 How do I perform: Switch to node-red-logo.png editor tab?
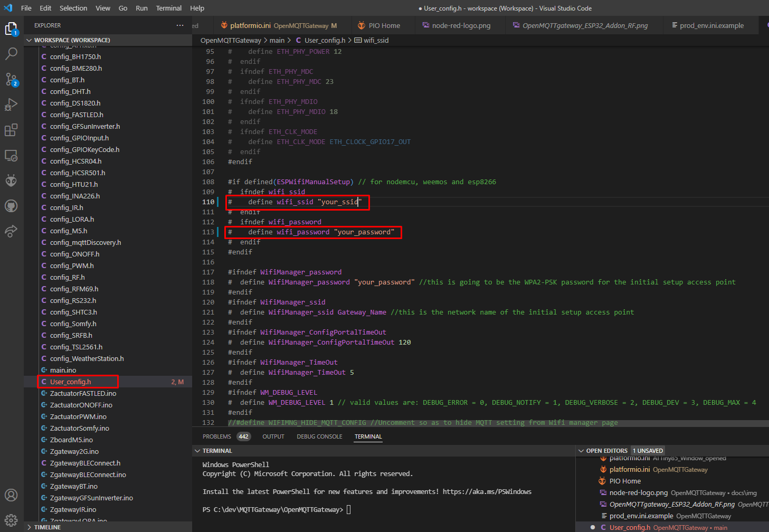click(x=461, y=25)
